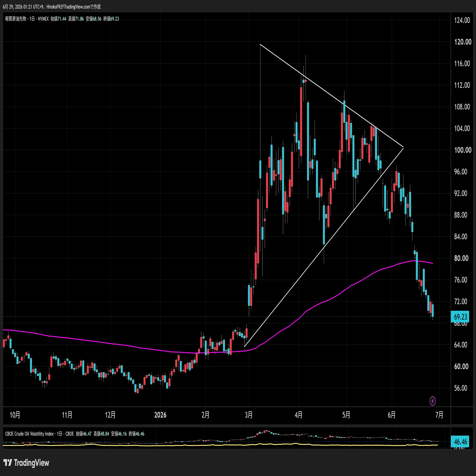Screen dimensions: 476x476
Task: Click the 6月 time axis label
Action: click(392, 415)
